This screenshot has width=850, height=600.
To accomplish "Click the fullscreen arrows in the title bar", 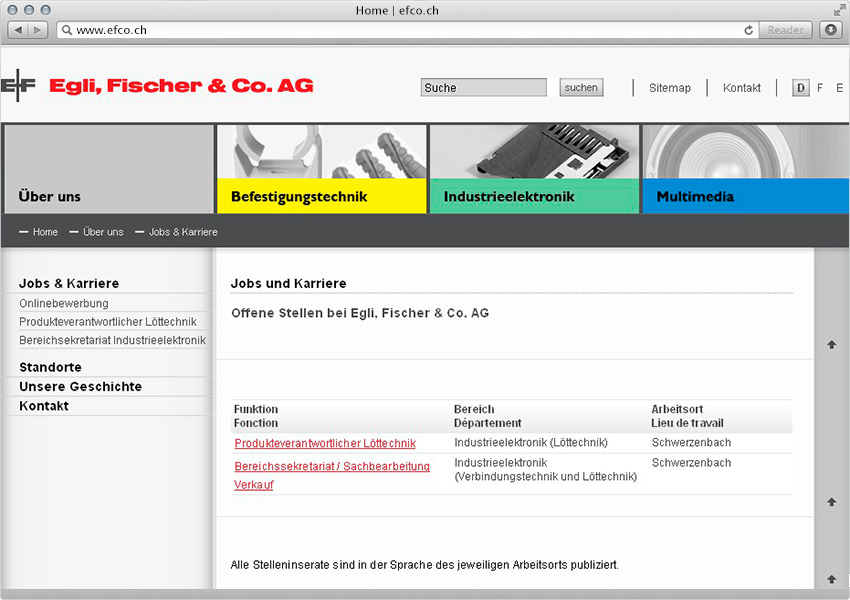I will (839, 10).
